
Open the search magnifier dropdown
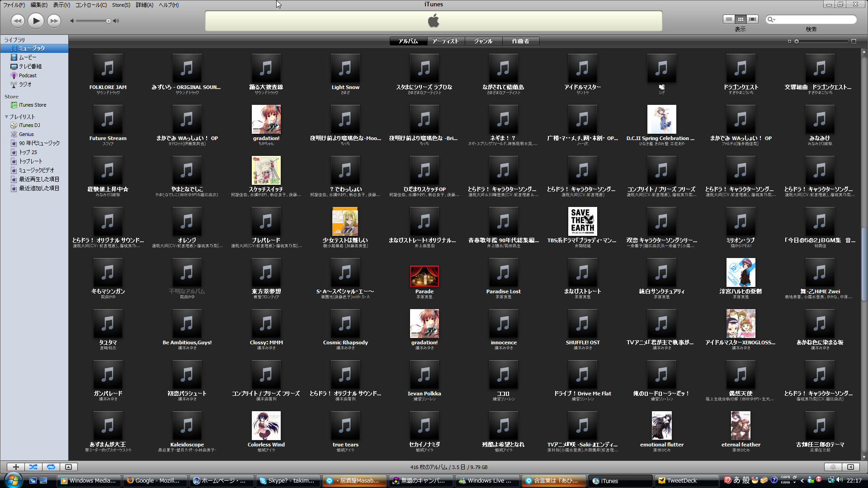(771, 19)
